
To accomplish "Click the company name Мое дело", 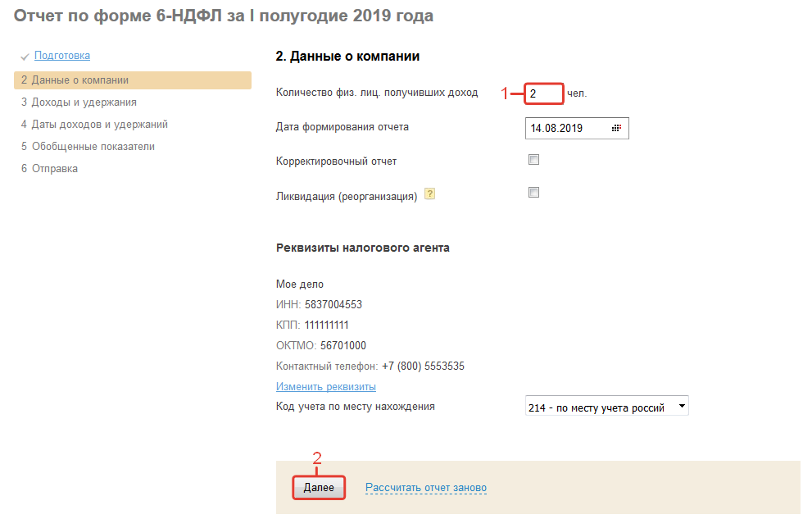I will (x=299, y=285).
